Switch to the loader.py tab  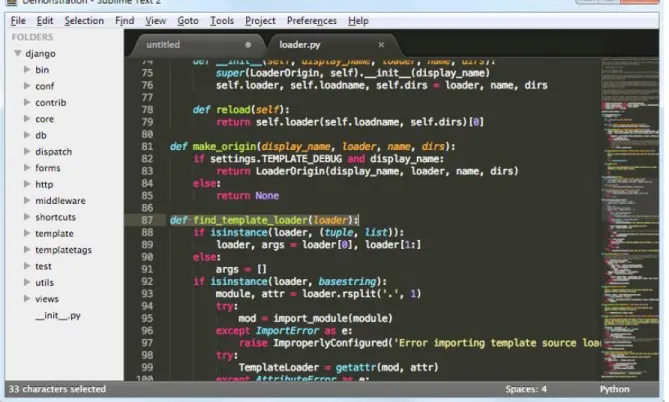333,45
